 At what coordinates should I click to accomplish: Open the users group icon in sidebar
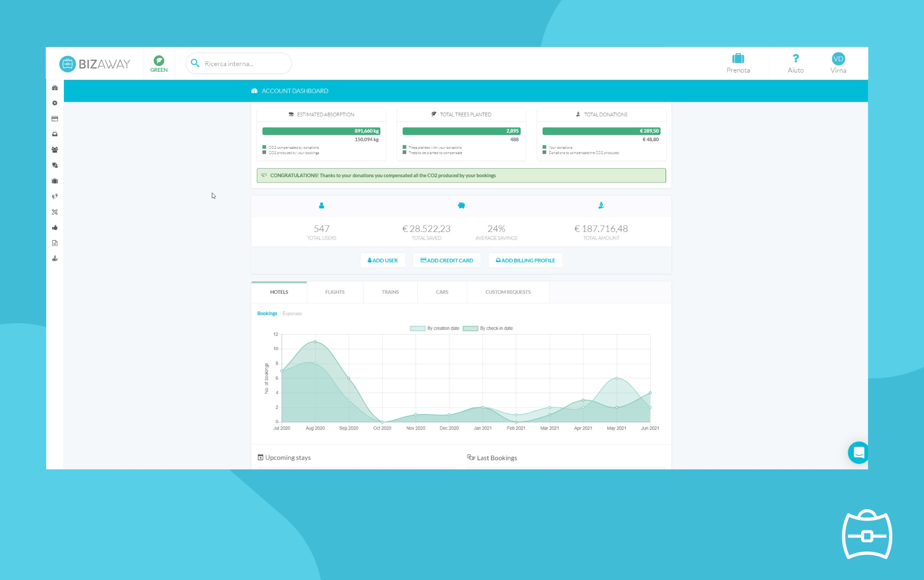click(x=55, y=150)
